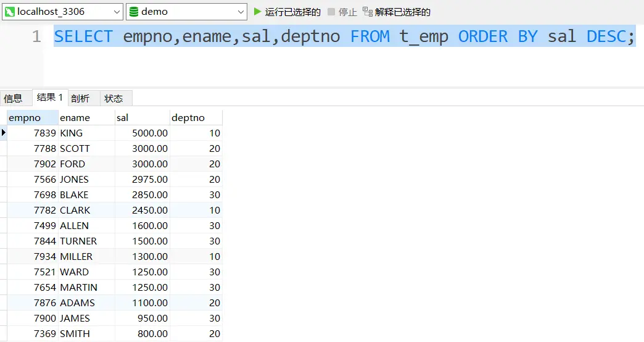Click the 运行已选择的 button label
The width and height of the screenshot is (644, 342).
click(293, 12)
